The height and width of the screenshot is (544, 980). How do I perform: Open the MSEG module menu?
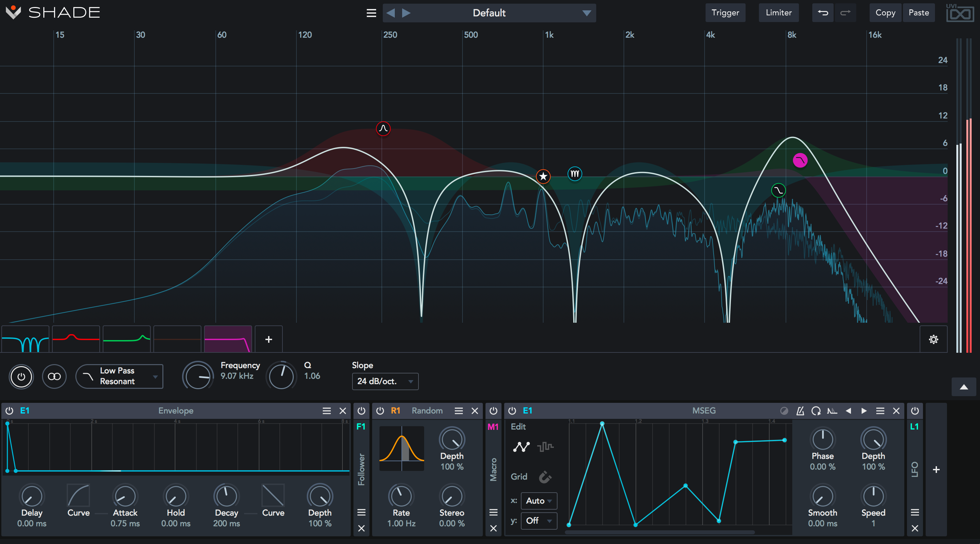(x=880, y=411)
